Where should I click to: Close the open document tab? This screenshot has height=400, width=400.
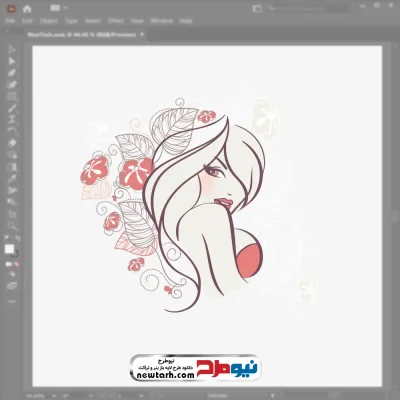142,34
